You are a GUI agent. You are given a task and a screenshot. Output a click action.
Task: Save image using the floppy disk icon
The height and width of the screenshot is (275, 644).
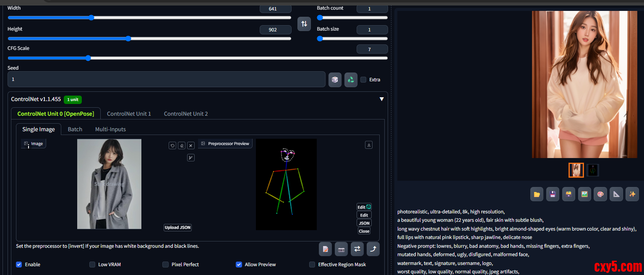click(553, 194)
